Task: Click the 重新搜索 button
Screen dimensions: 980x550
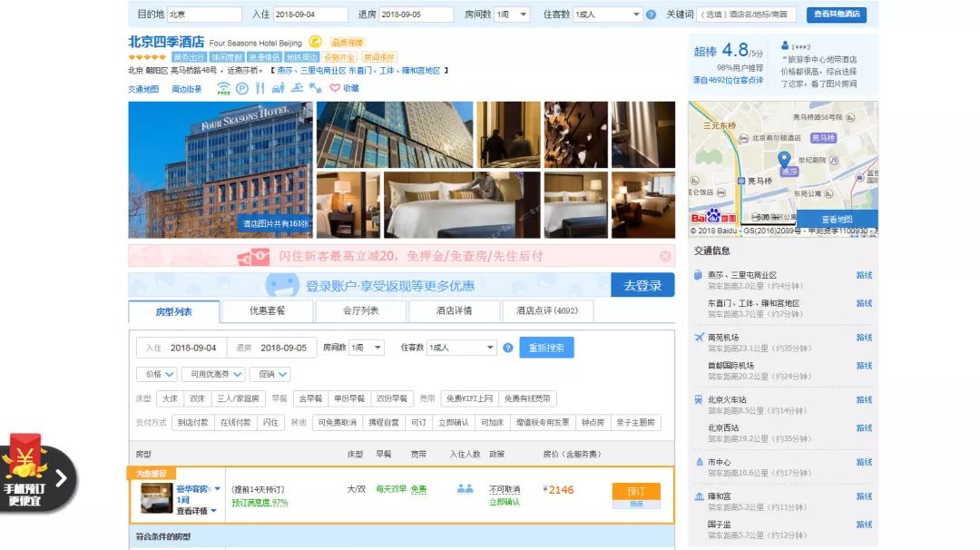Action: click(x=546, y=348)
